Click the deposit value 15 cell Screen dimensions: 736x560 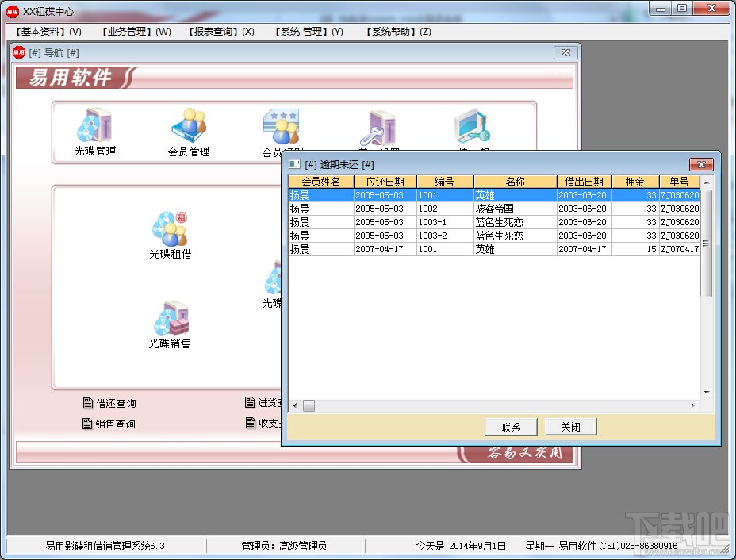(635, 249)
